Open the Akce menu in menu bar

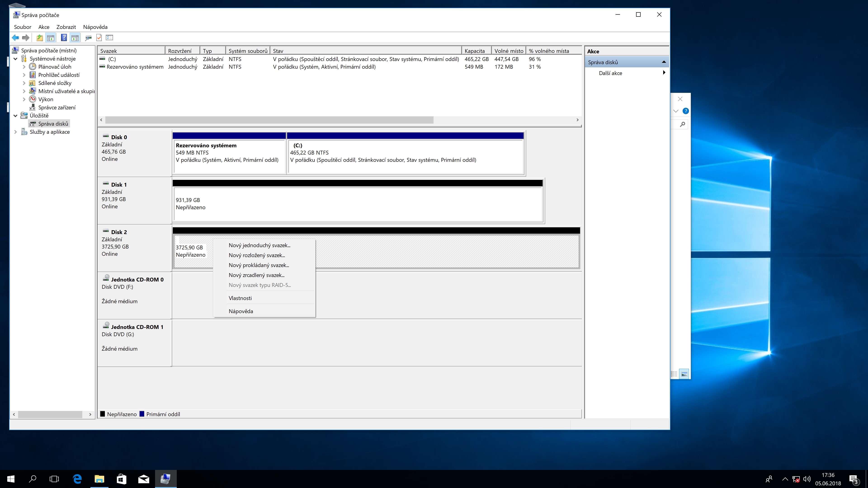[44, 27]
